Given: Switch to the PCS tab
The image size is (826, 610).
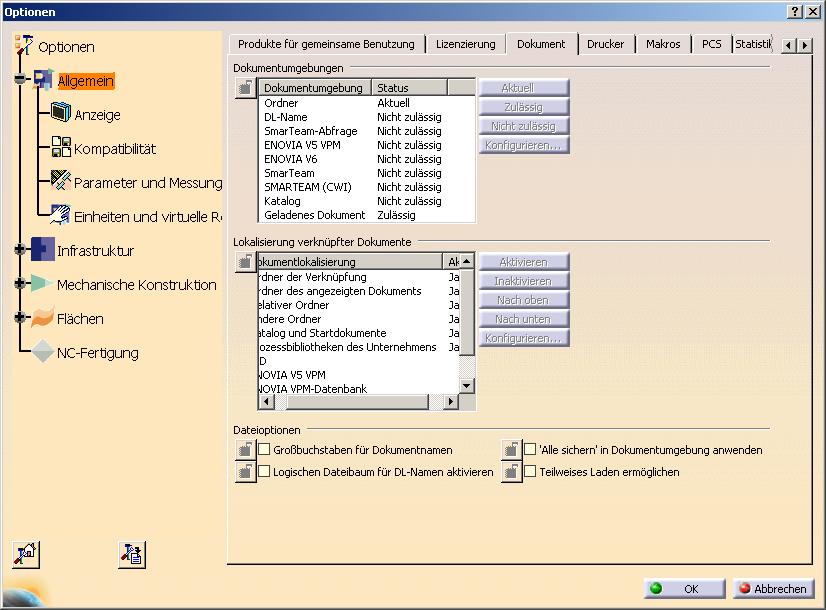Looking at the screenshot, I should pyautogui.click(x=712, y=44).
